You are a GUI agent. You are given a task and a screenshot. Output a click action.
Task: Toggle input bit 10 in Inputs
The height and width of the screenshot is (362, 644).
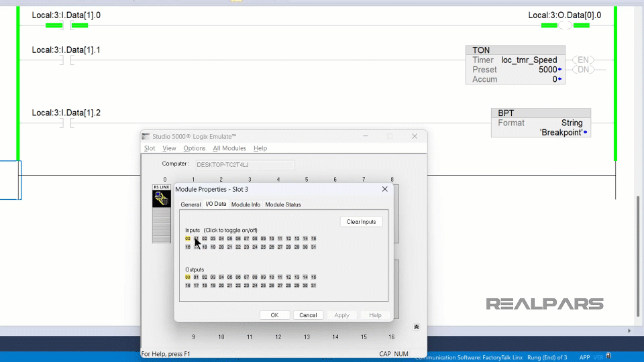pos(272,239)
